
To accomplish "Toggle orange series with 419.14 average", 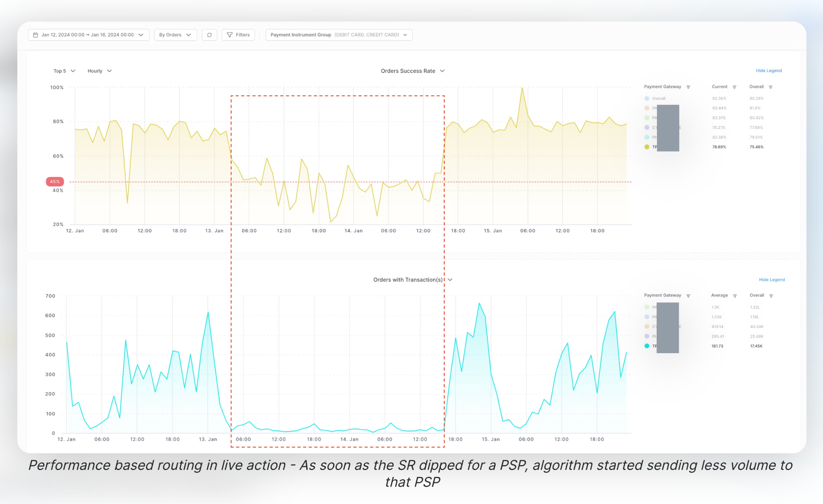I will pos(647,326).
